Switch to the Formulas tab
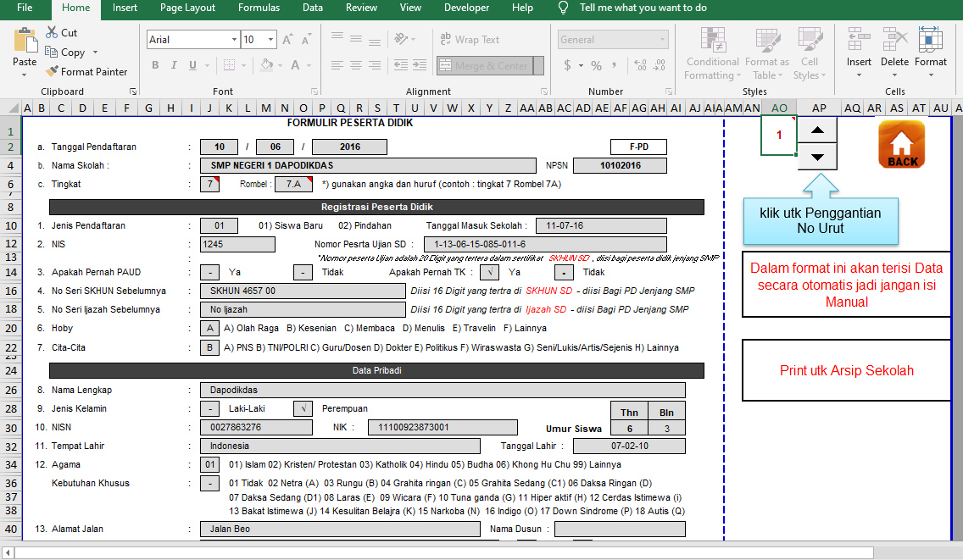 coord(259,8)
